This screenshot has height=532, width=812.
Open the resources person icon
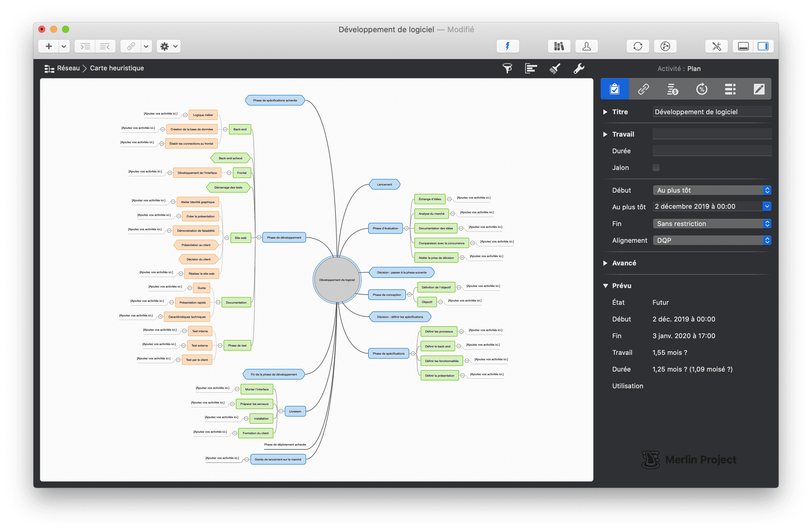[586, 46]
